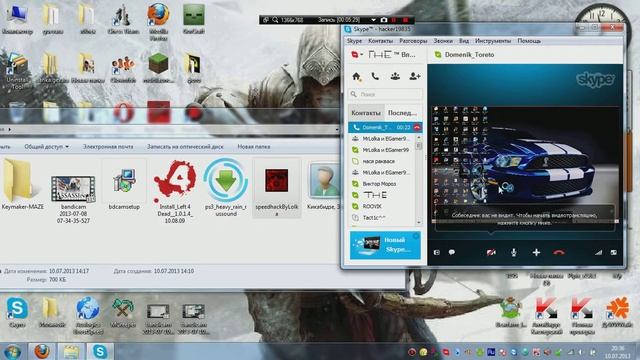The height and width of the screenshot is (360, 640).
Task: Select the Keymaker-MAZE folder
Action: pos(22,185)
